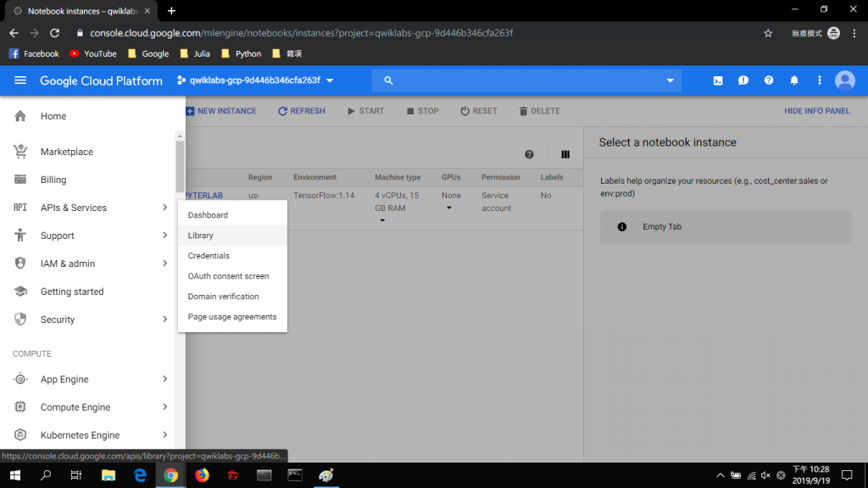Open the browser three-dot menu
The height and width of the screenshot is (488, 868).
pyautogui.click(x=854, y=33)
